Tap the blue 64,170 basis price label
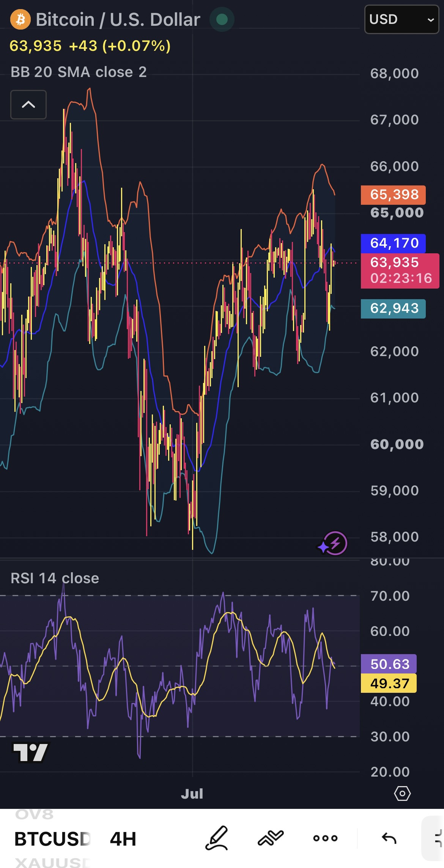 [393, 243]
